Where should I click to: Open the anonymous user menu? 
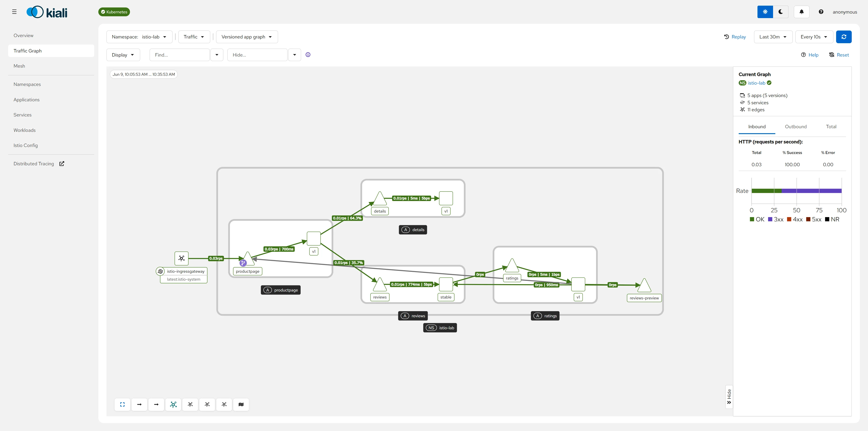[844, 12]
